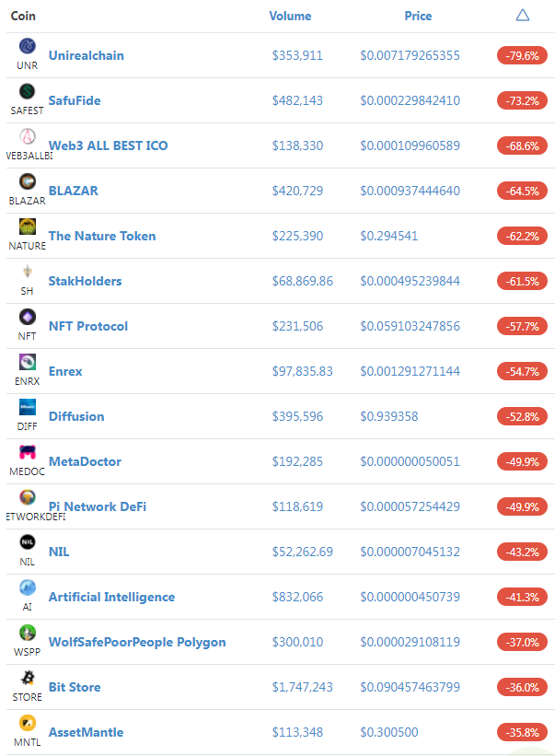
Task: Open the StakHolders coin page
Action: tap(85, 281)
